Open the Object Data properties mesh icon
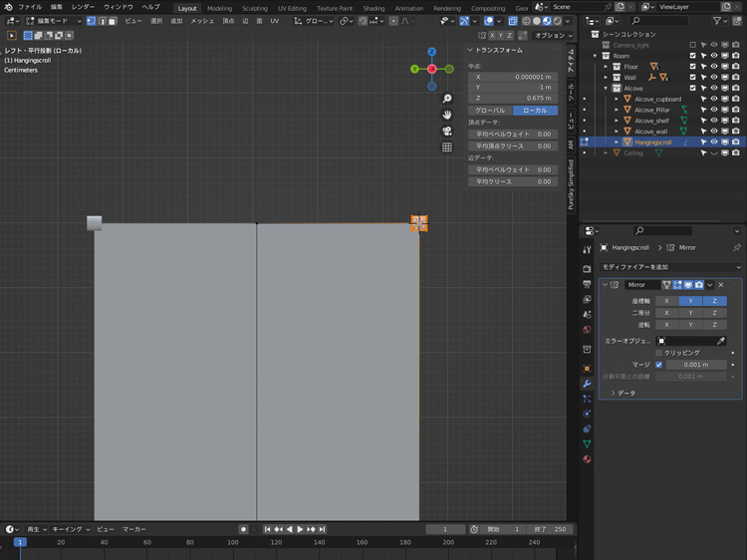The image size is (747, 560). (x=587, y=443)
